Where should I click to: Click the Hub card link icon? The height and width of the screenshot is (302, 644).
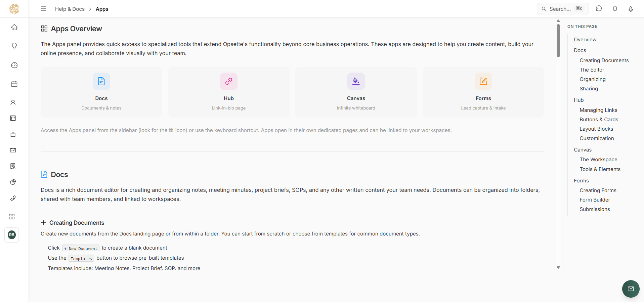tap(229, 81)
